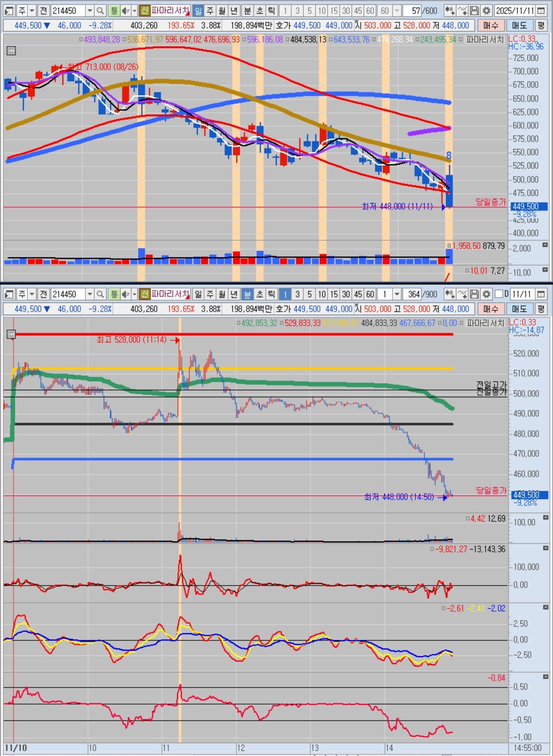The height and width of the screenshot is (756, 553).
Task: Click the magnifier search icon in the daily chart toolbar
Action: pyautogui.click(x=100, y=11)
